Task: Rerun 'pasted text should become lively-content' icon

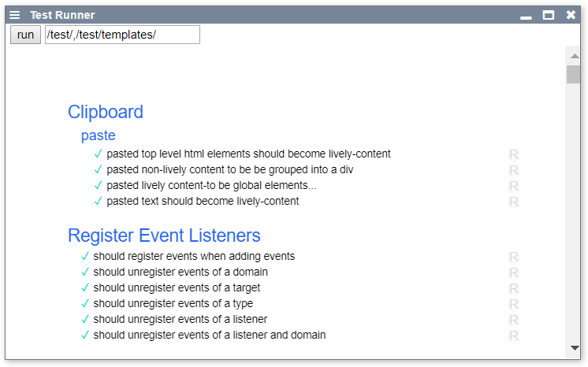Action: 514,202
